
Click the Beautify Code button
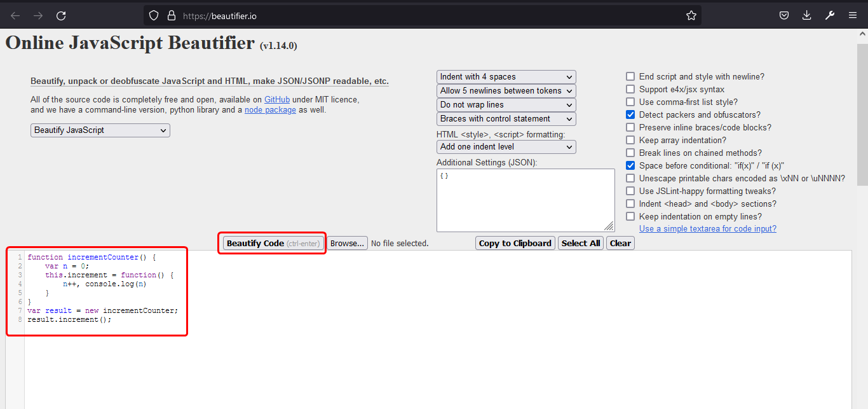[x=274, y=243]
